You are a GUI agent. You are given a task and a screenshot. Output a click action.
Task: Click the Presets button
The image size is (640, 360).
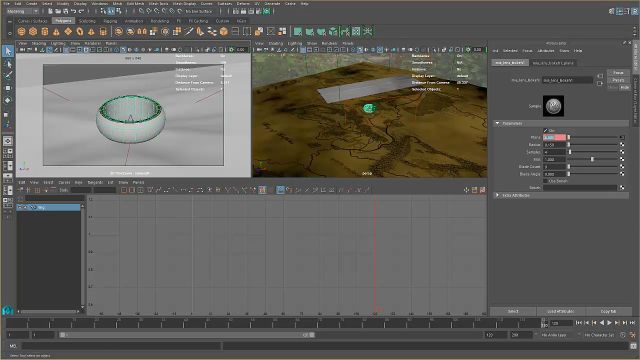(x=618, y=80)
